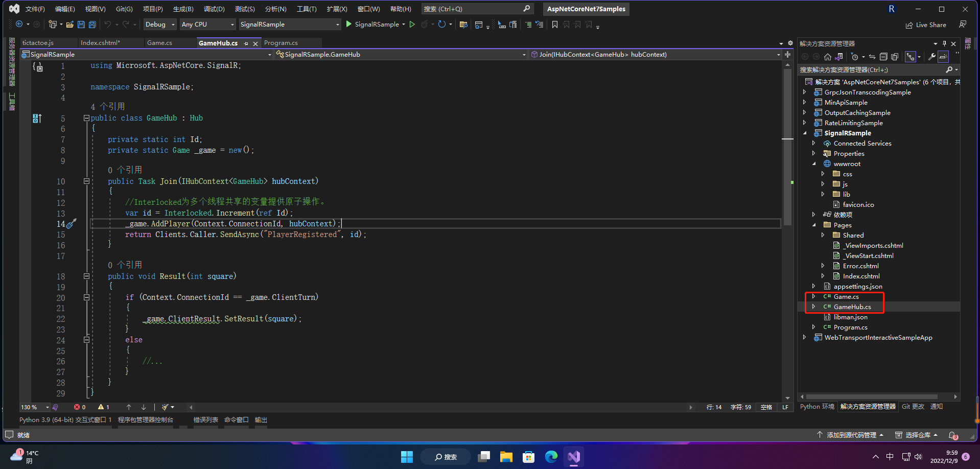This screenshot has height=469, width=980.
Task: Open notifications bell in the status bar
Action: pyautogui.click(x=953, y=435)
